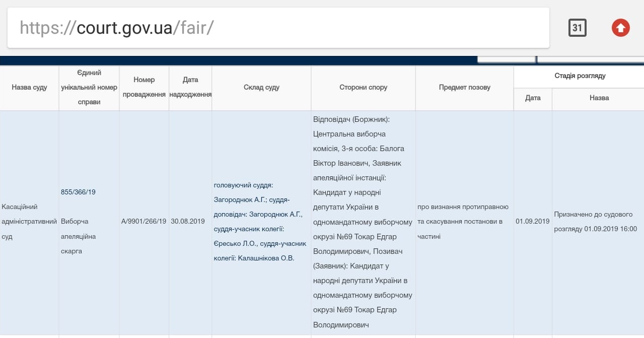Click the 'Назва' sub-column header
Image resolution: width=644 pixels, height=338 pixels.
599,98
